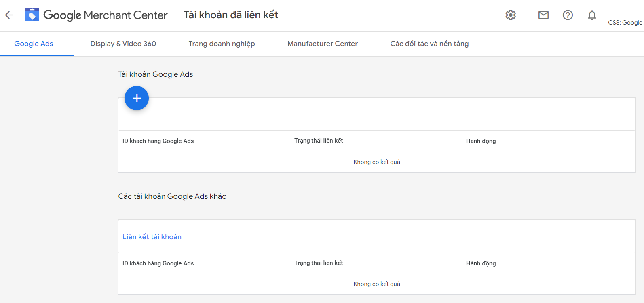Add a Google Ads account with plus button

click(x=137, y=98)
